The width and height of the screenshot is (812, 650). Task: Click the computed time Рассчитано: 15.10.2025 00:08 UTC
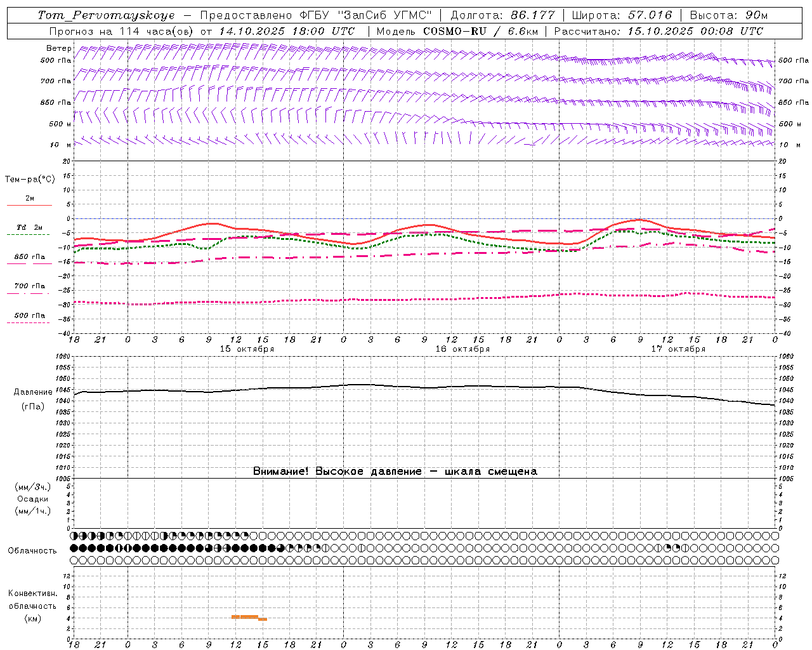658,31
